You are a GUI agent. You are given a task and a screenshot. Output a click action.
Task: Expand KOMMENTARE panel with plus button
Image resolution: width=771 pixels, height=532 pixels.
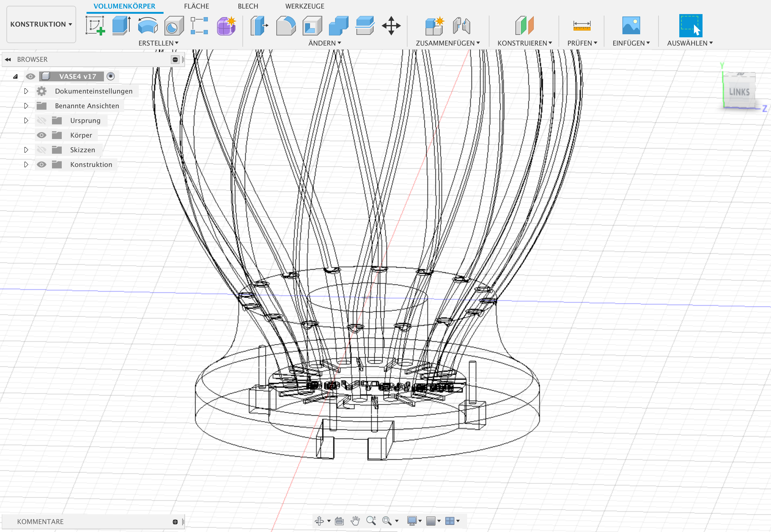[x=175, y=522]
